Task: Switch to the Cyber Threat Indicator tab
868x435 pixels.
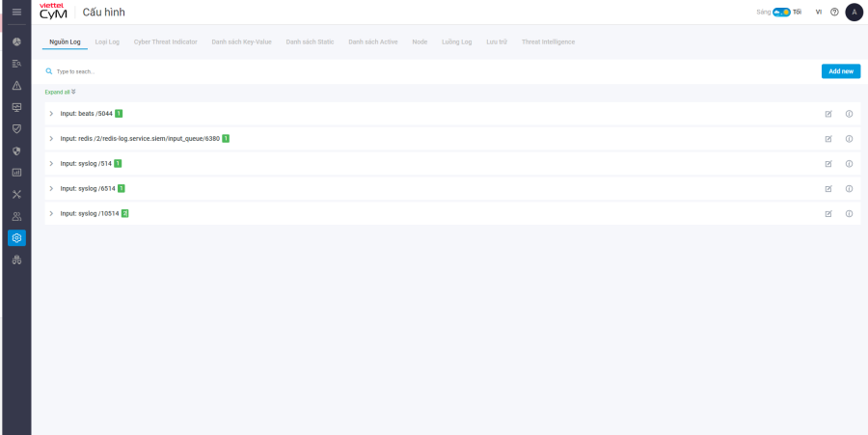Action: tap(167, 42)
